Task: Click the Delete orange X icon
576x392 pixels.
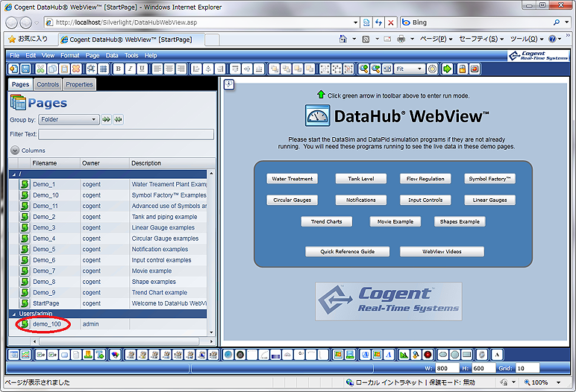Action: 76,69
